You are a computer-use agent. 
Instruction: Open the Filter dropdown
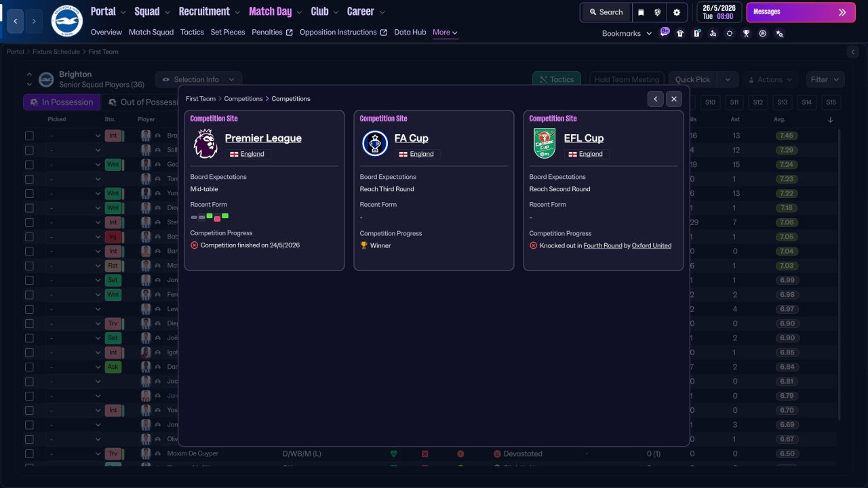pos(825,80)
